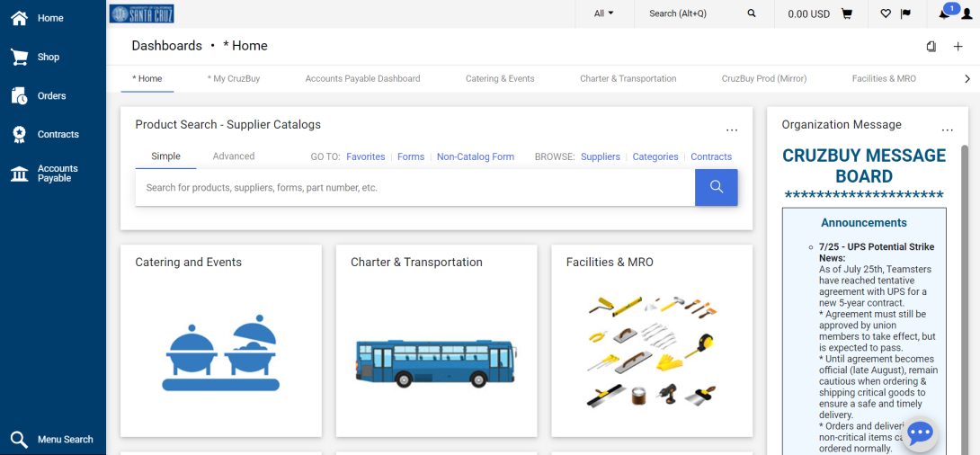Open notifications bell icon
The image size is (980, 455).
(x=944, y=13)
